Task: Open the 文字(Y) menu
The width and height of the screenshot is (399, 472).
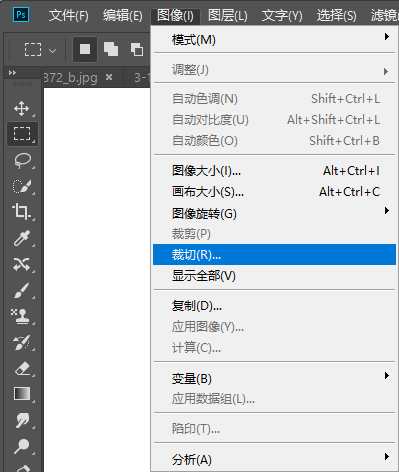Action: click(x=282, y=15)
